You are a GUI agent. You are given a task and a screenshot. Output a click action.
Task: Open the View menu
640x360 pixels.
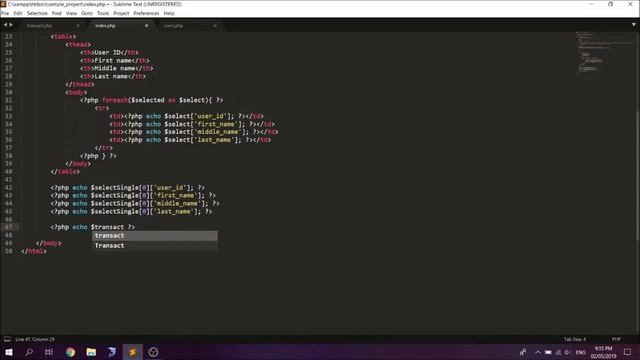[x=71, y=13]
